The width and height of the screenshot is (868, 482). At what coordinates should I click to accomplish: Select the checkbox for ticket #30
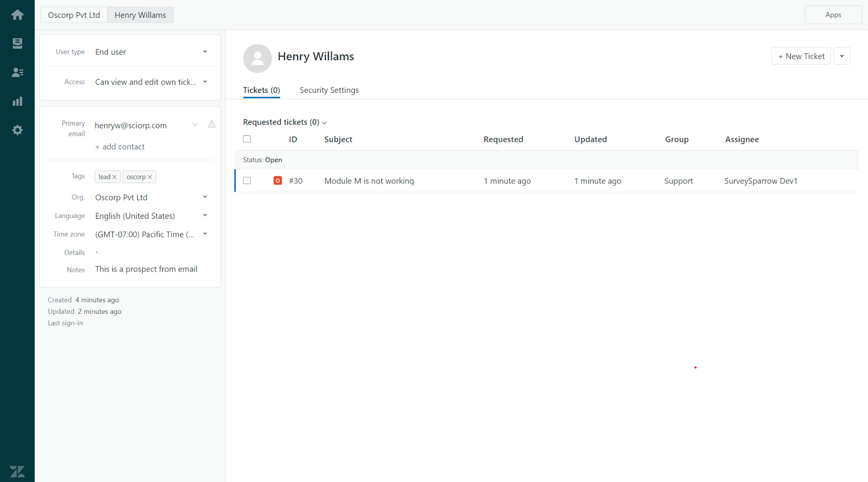tap(247, 181)
